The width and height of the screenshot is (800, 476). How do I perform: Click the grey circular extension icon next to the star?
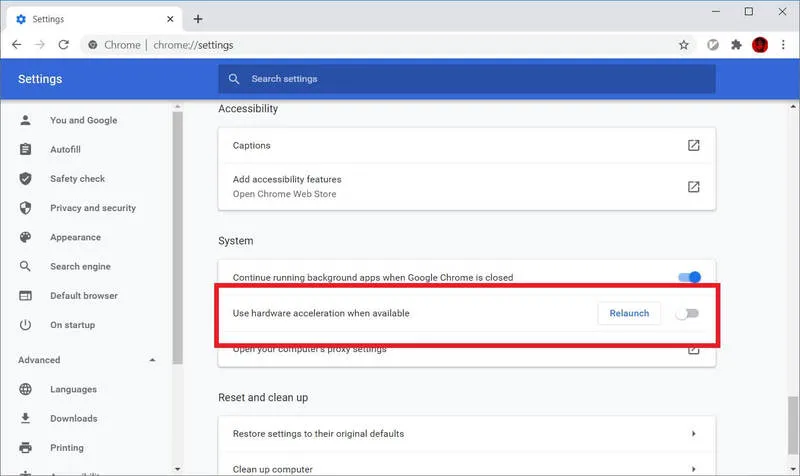click(x=713, y=45)
